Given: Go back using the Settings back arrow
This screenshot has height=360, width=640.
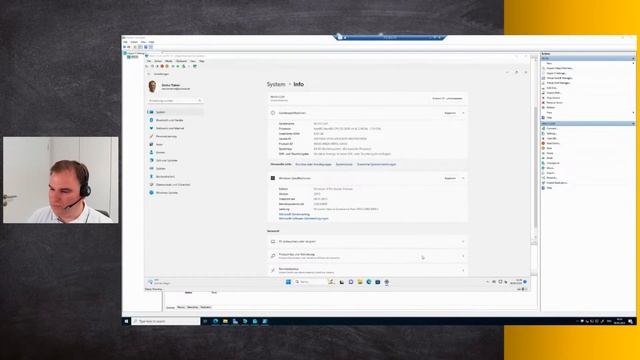Looking at the screenshot, I should [149, 74].
